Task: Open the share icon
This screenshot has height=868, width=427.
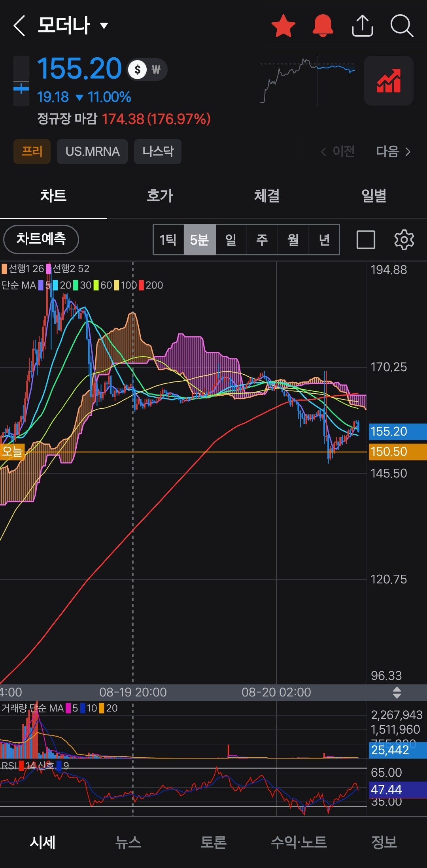Action: (x=363, y=26)
